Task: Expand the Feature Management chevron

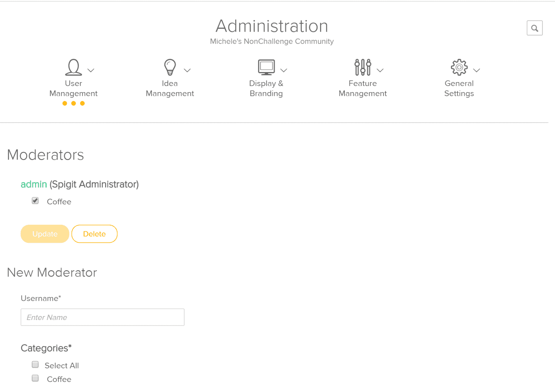Action: click(380, 70)
